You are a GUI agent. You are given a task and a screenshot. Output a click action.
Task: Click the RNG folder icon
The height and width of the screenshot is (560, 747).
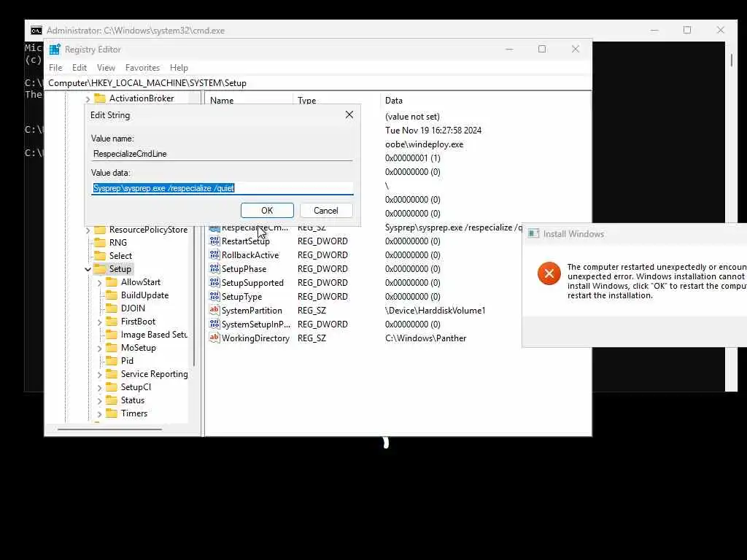click(x=100, y=242)
